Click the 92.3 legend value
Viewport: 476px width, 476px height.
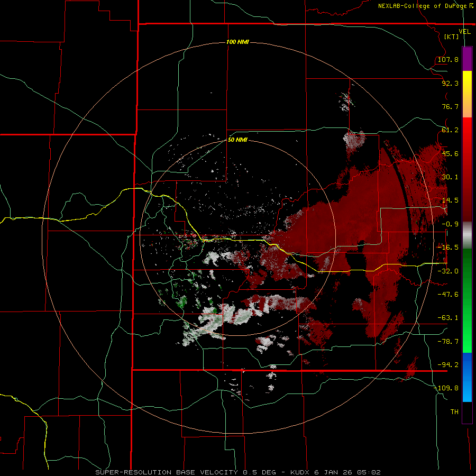[450, 83]
